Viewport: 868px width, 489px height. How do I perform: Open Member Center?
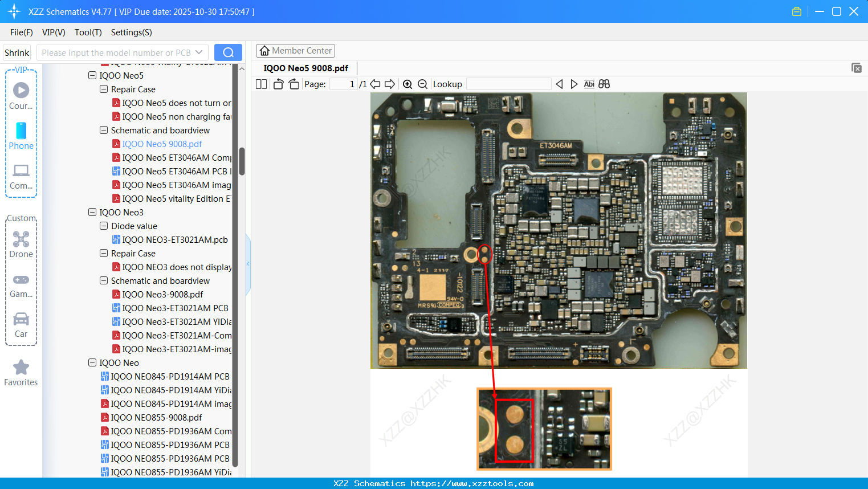click(x=295, y=51)
